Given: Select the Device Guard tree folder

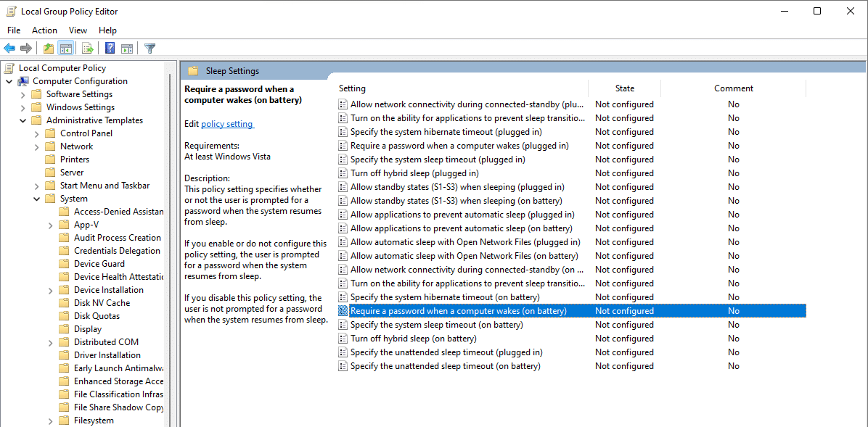Looking at the screenshot, I should pos(99,264).
